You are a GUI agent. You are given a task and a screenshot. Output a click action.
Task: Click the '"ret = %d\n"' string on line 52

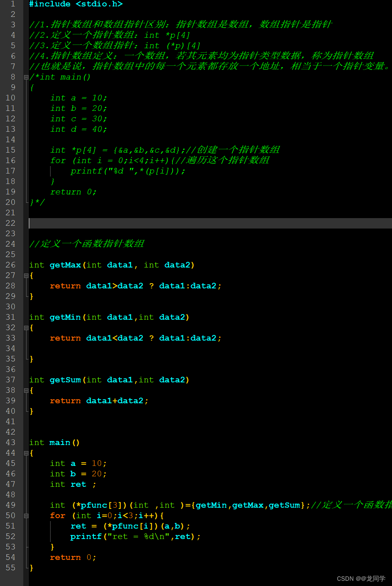(139, 537)
